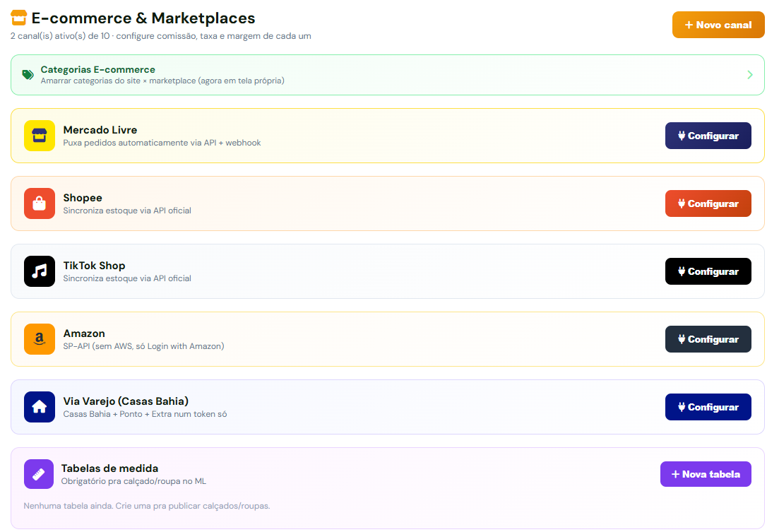
Task: Select the Amazon channel name
Action: point(84,333)
